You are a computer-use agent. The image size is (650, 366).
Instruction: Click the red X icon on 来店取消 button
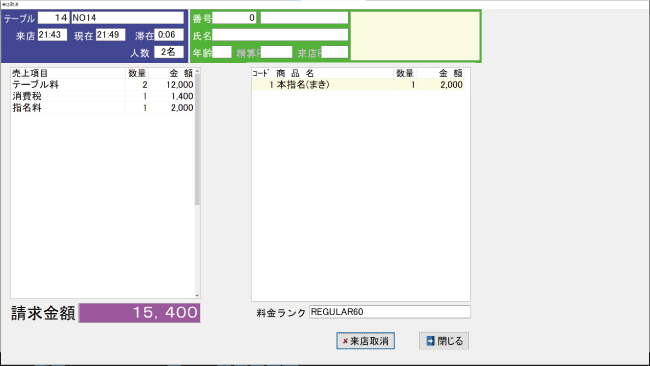tap(345, 341)
